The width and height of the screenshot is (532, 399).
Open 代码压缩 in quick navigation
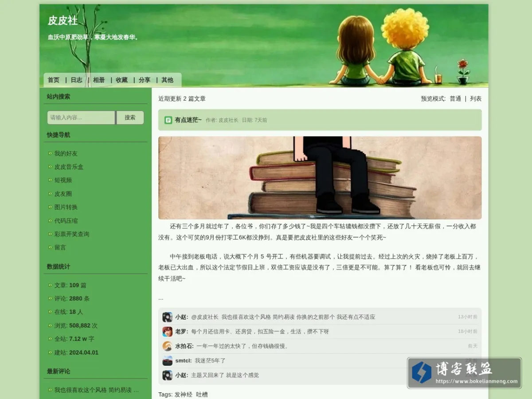(66, 220)
